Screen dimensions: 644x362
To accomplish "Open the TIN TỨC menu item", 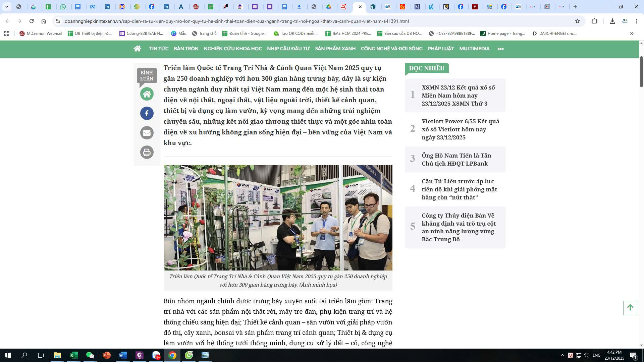I will click(x=159, y=49).
